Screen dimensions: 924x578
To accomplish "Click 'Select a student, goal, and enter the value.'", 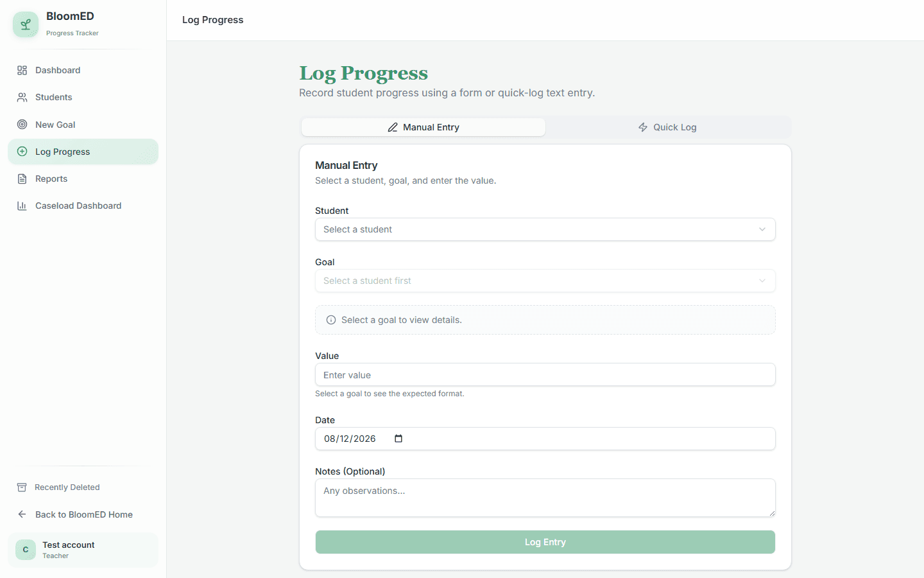I will click(x=406, y=181).
